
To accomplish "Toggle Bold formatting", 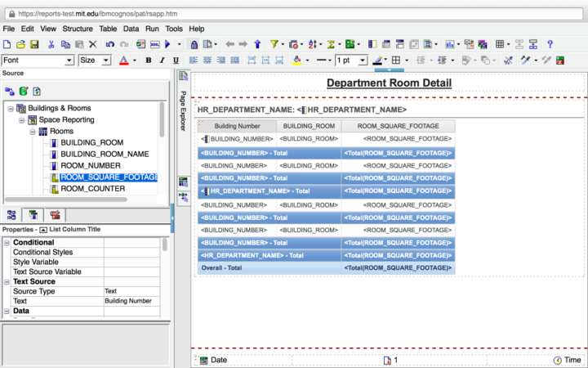I will (x=149, y=61).
